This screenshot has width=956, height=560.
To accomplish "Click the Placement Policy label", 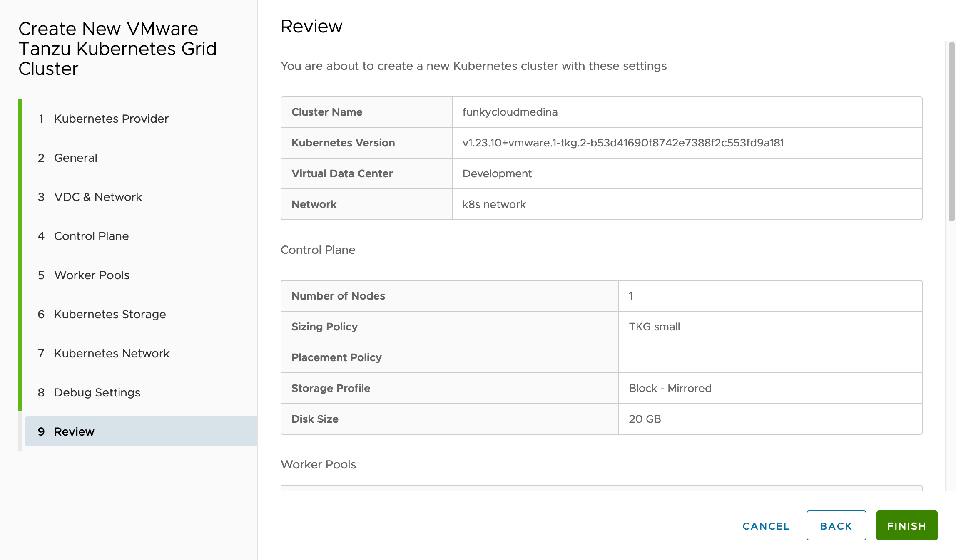I will (x=336, y=357).
